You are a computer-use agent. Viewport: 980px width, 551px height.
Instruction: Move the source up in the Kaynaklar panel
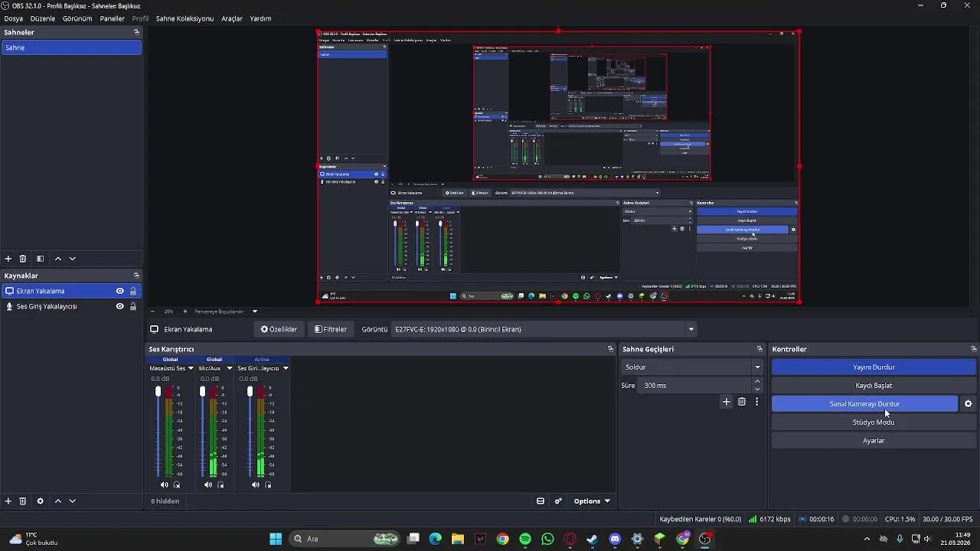[57, 501]
